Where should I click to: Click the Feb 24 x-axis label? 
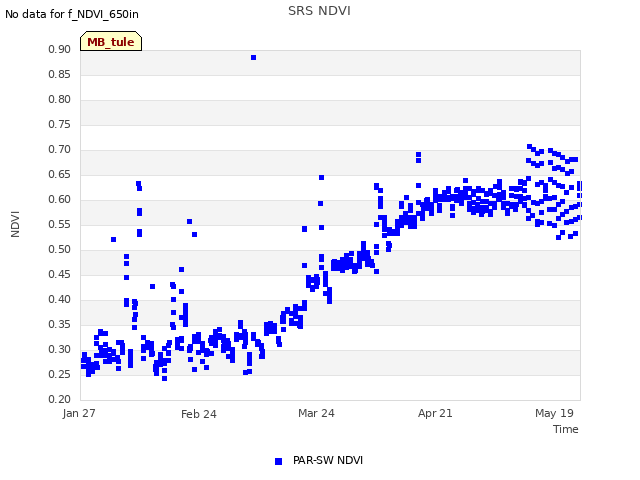click(x=199, y=414)
